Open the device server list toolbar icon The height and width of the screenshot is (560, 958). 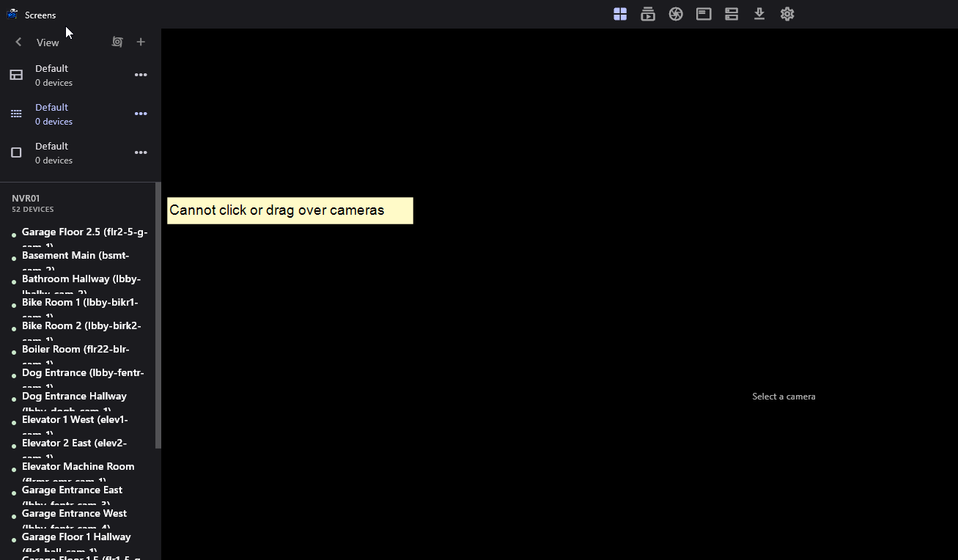731,13
